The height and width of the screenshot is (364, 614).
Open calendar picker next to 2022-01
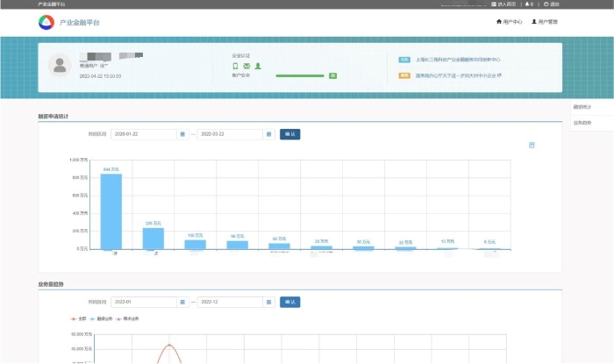coord(182,302)
